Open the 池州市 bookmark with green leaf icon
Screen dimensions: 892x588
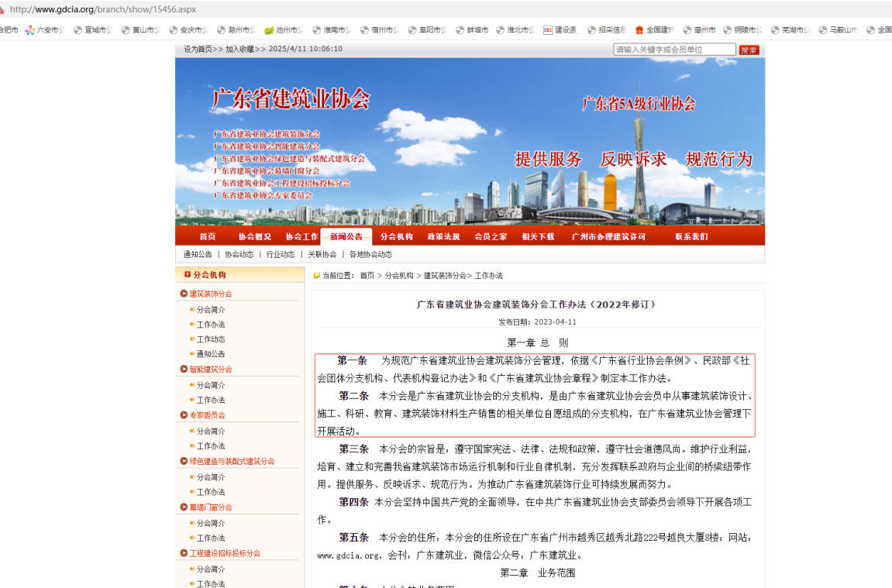pyautogui.click(x=269, y=30)
